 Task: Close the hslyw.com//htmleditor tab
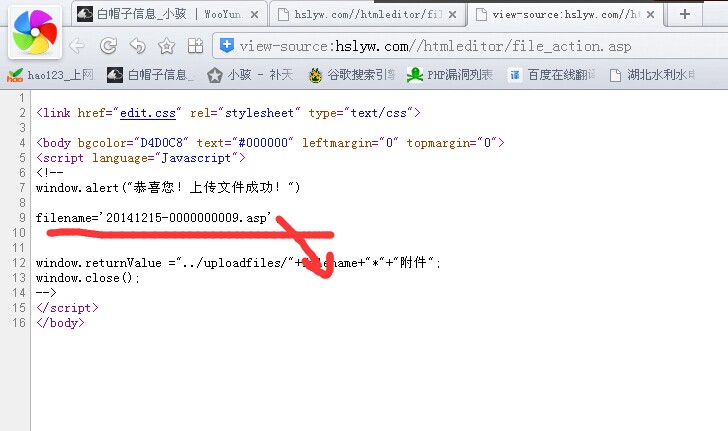(x=452, y=15)
